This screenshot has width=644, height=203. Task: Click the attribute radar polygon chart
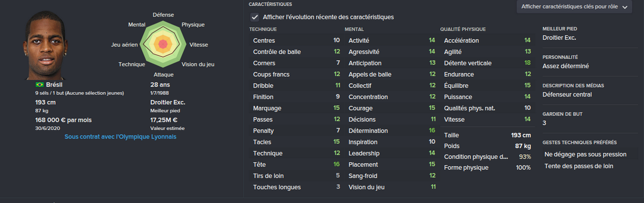click(x=163, y=45)
